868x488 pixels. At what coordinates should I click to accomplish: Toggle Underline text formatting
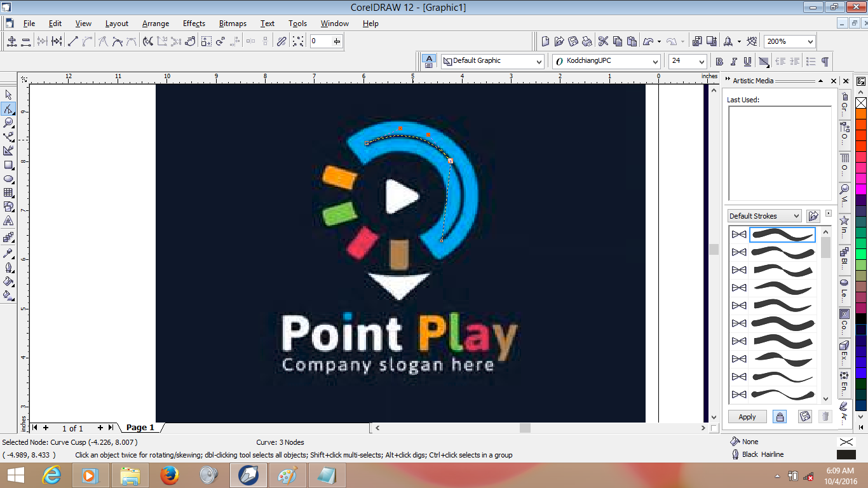(x=747, y=62)
